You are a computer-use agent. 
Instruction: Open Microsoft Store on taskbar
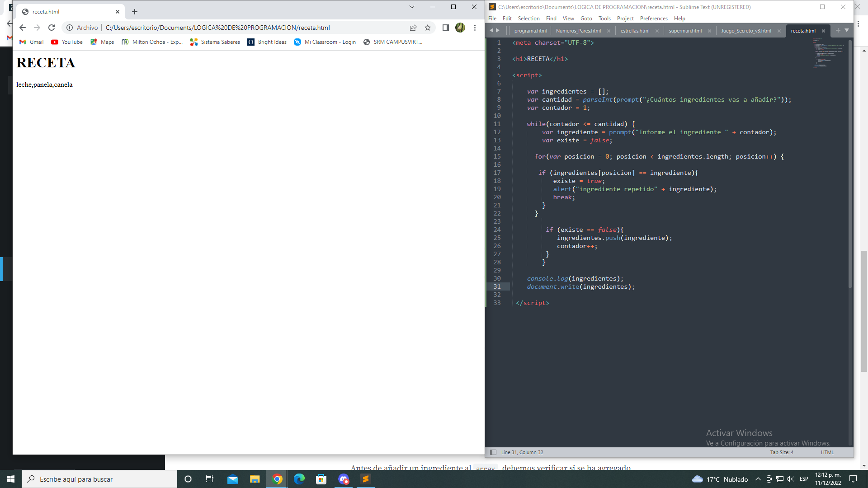(321, 479)
